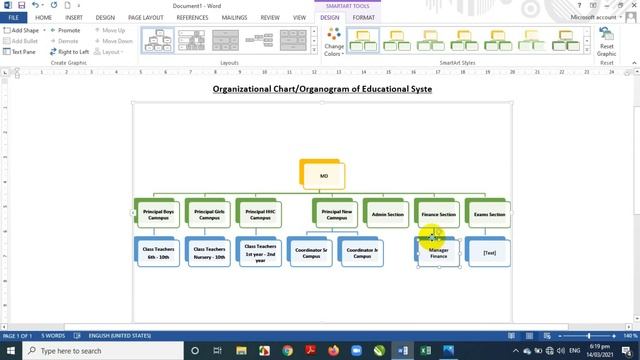Demote the selected shape

click(x=64, y=41)
